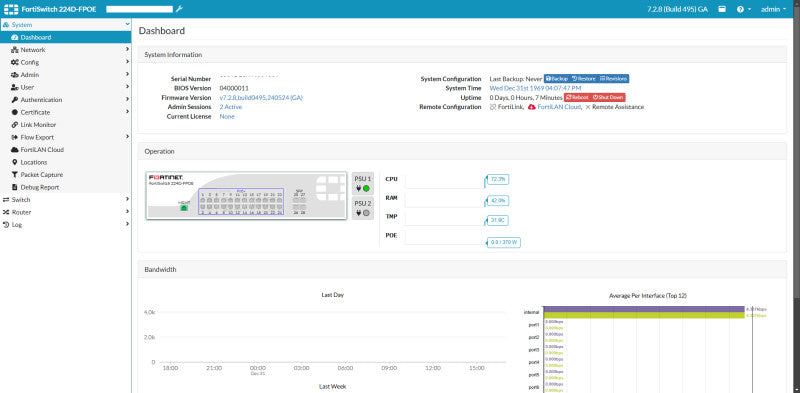Click the Admin users icon
Screen dimensions: 800x393
15,75
